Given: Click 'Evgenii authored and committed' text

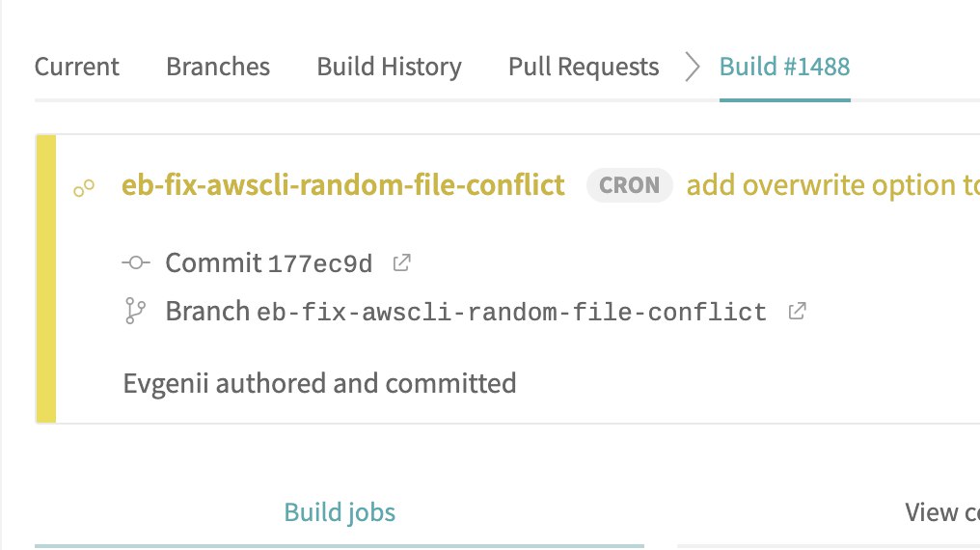Looking at the screenshot, I should pos(319,383).
